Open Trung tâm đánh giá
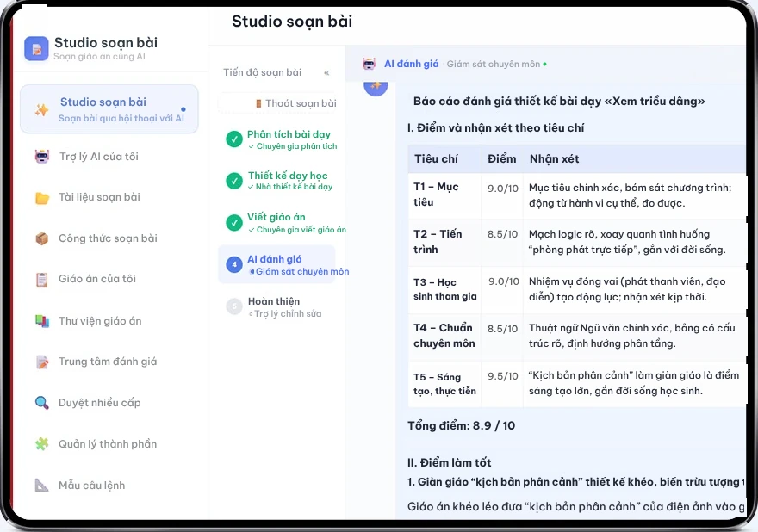 (x=108, y=362)
